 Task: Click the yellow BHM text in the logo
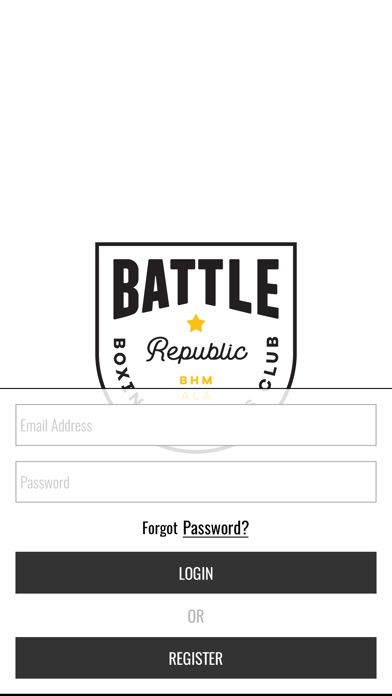coord(196,380)
